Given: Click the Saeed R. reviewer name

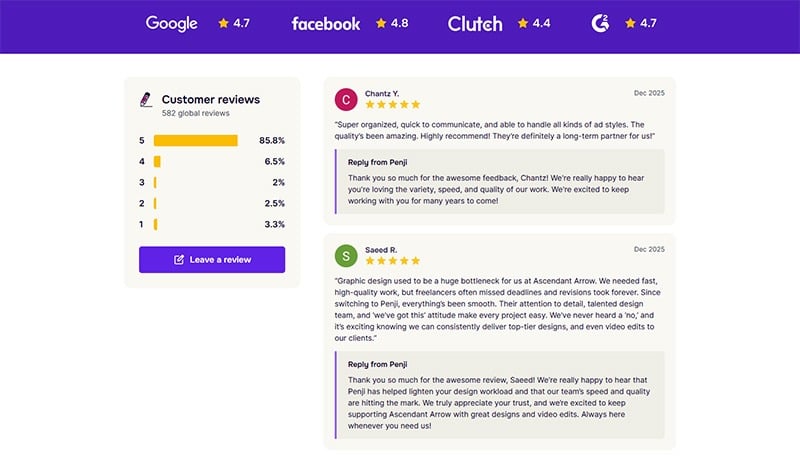Looking at the screenshot, I should pos(381,249).
